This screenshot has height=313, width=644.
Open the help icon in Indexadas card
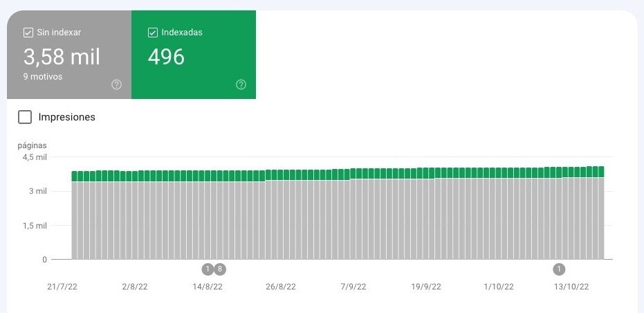coord(241,84)
